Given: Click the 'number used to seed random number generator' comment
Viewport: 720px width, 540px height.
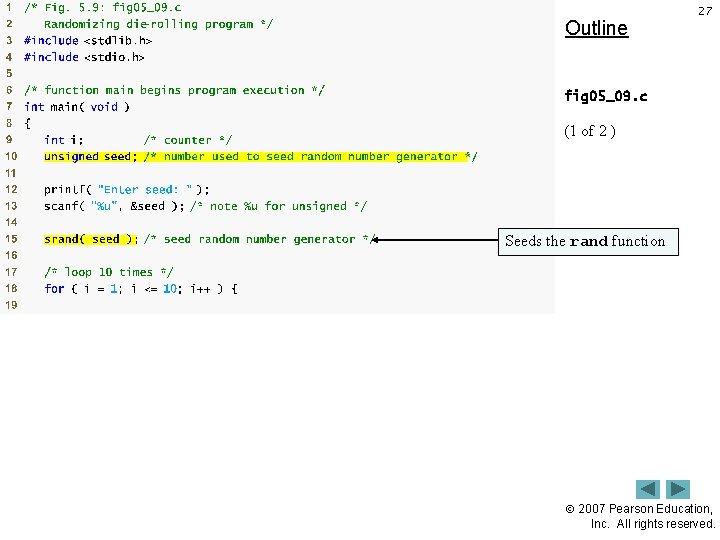Looking at the screenshot, I should (x=310, y=157).
